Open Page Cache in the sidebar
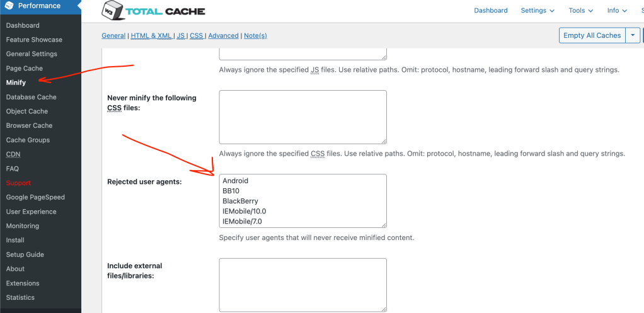 (x=25, y=68)
